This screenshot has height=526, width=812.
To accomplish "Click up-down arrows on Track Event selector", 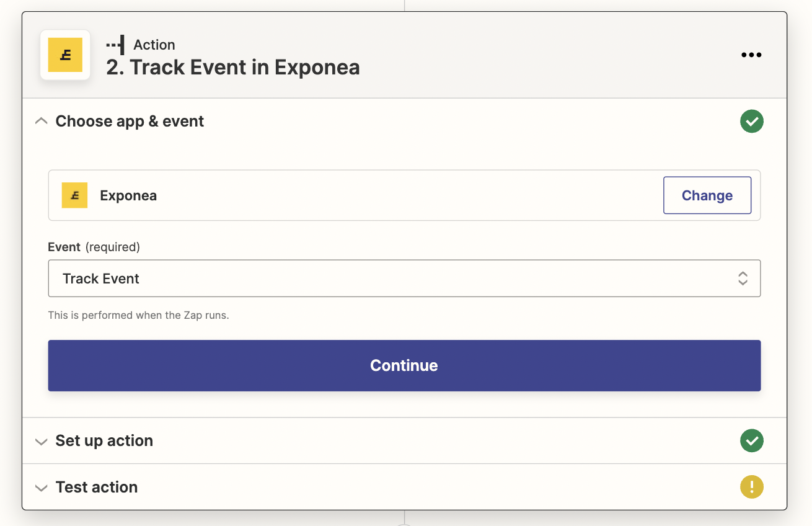I will click(742, 279).
